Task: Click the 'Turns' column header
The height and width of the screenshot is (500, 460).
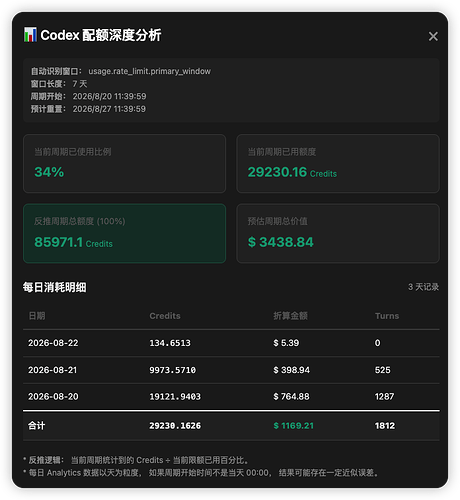Action: 387,316
